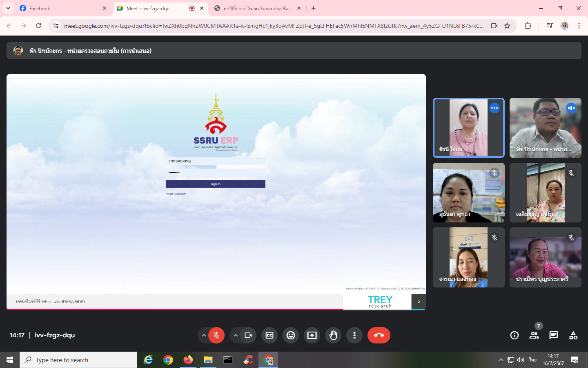The image size is (588, 368).
Task: Open Firefox from the Windows taskbar
Action: pyautogui.click(x=188, y=360)
